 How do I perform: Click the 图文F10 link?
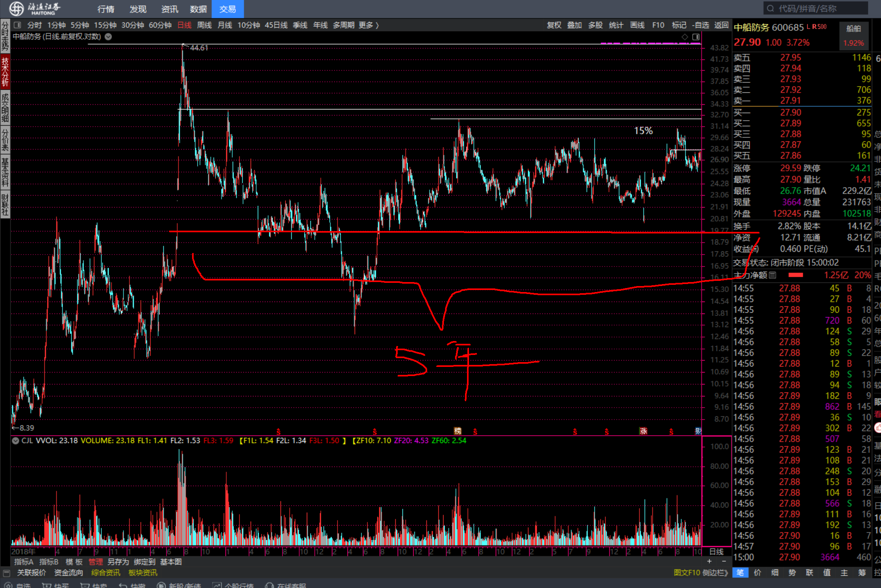687,572
